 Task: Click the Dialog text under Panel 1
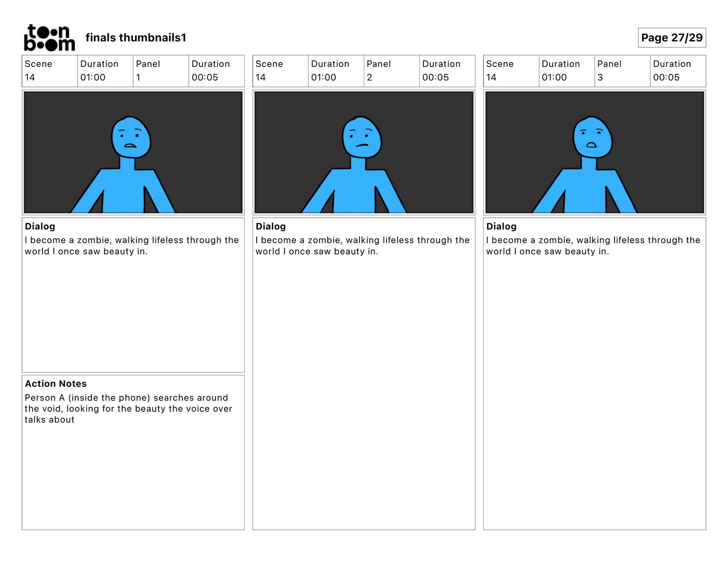click(x=132, y=245)
